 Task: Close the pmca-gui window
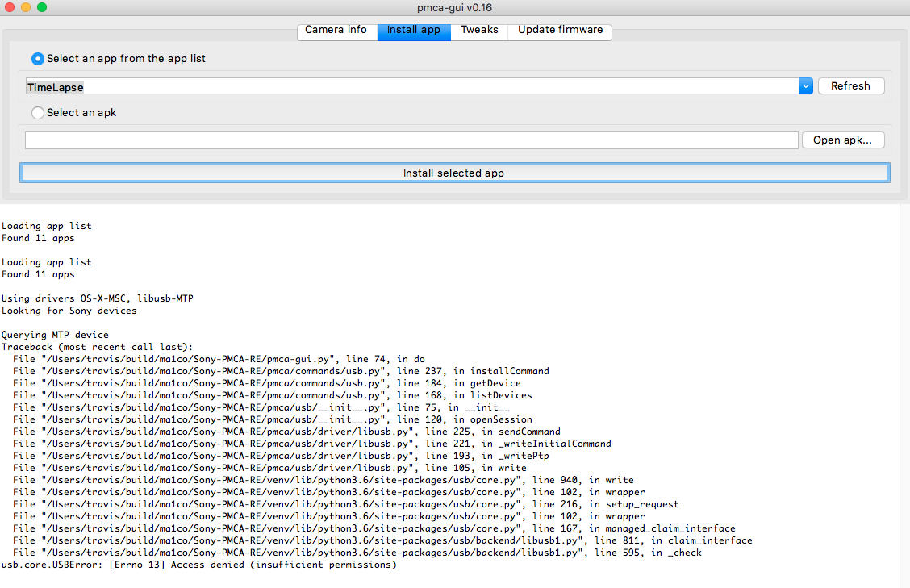pos(10,7)
